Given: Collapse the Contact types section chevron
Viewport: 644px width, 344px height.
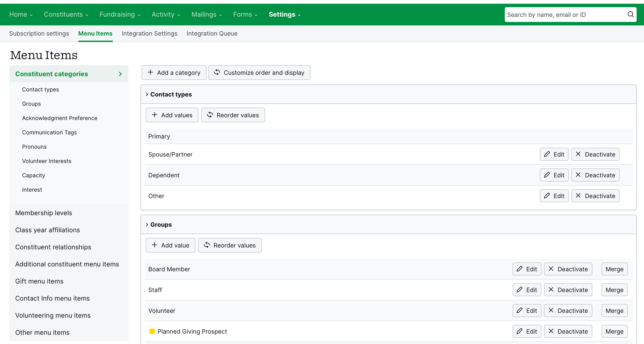Looking at the screenshot, I should pyautogui.click(x=147, y=94).
